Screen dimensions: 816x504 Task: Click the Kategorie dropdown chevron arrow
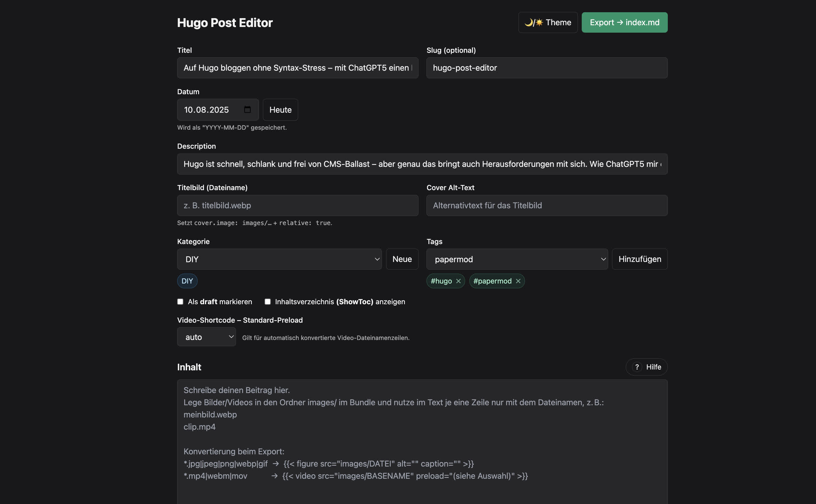pos(377,259)
